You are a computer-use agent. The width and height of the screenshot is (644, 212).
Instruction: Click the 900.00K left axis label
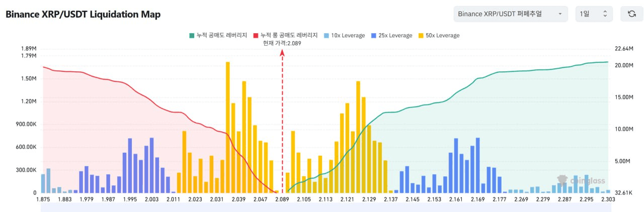pyautogui.click(x=25, y=125)
